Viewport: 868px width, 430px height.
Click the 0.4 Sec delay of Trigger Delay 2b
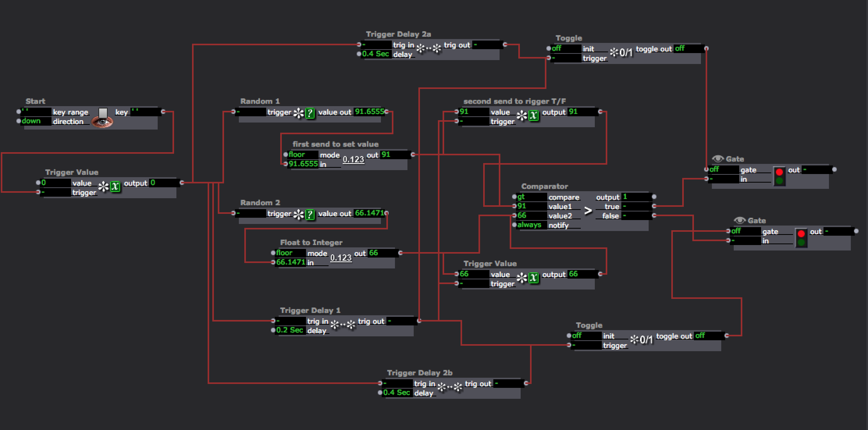397,393
